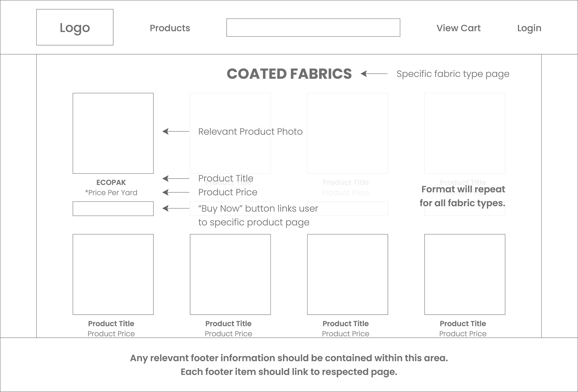Click third bottom-row Product Price label
This screenshot has width=578, height=392.
click(x=345, y=334)
